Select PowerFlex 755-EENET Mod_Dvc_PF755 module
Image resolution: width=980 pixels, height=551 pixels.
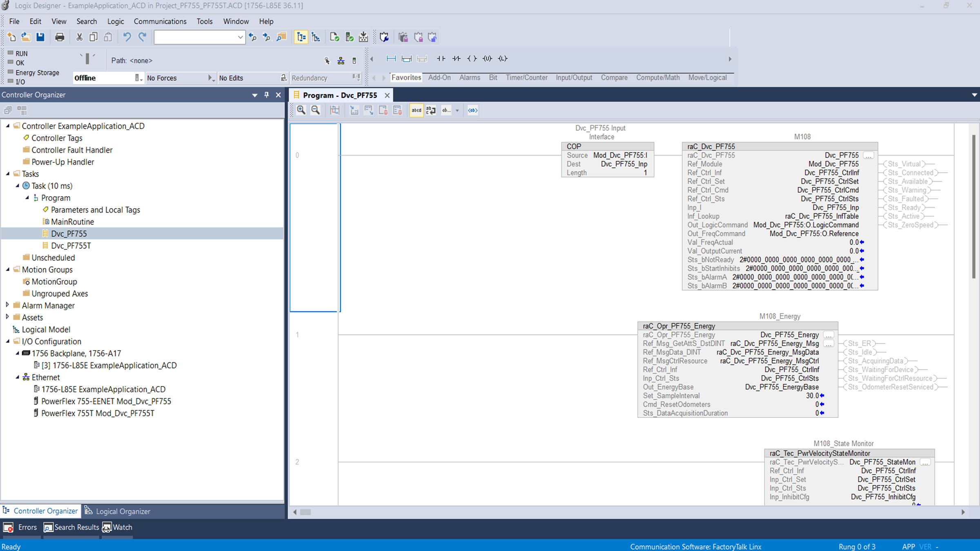tap(106, 401)
